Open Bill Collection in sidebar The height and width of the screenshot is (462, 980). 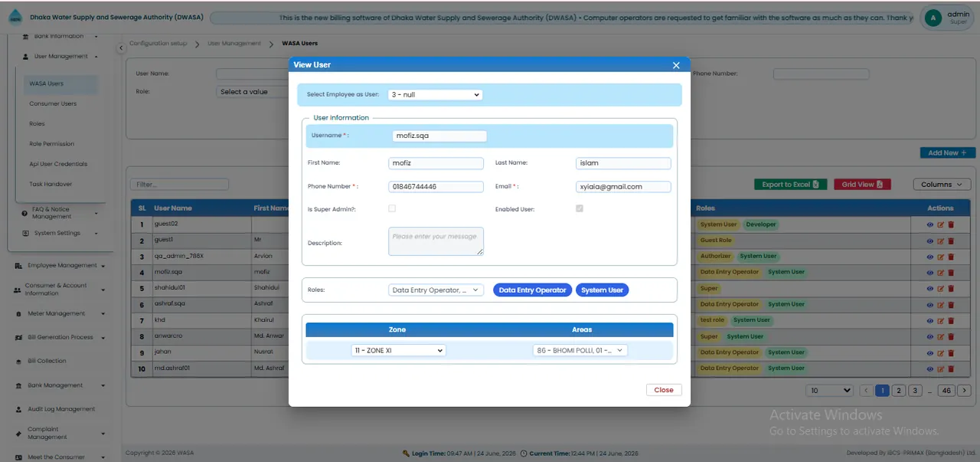[47, 361]
